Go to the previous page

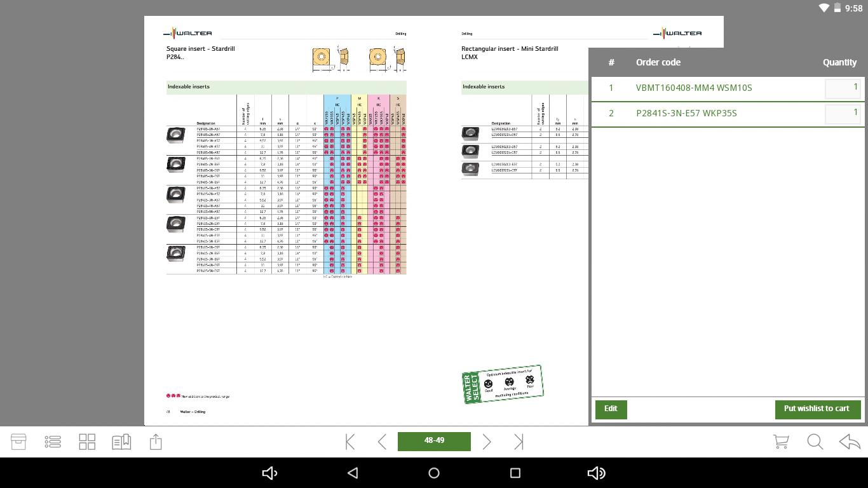382,442
